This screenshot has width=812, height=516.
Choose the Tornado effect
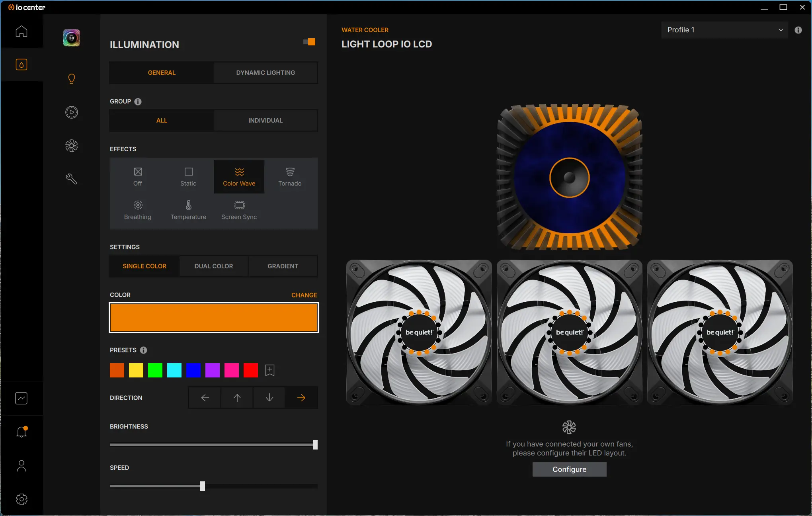coord(290,177)
